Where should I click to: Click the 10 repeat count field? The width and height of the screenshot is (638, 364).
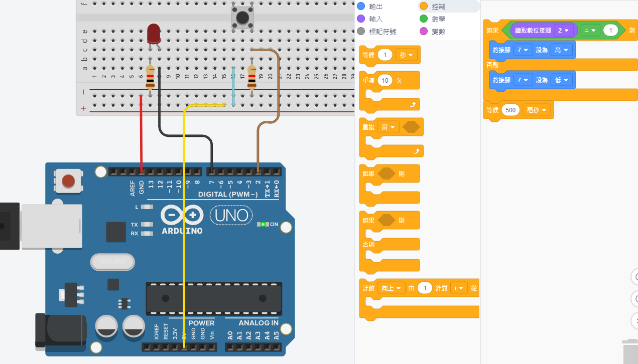(386, 81)
